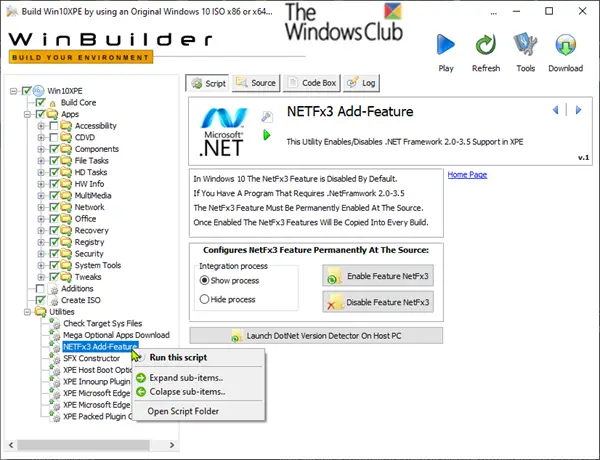This screenshot has height=460, width=600.
Task: Expand the Tweaks tree node
Action: [41, 277]
